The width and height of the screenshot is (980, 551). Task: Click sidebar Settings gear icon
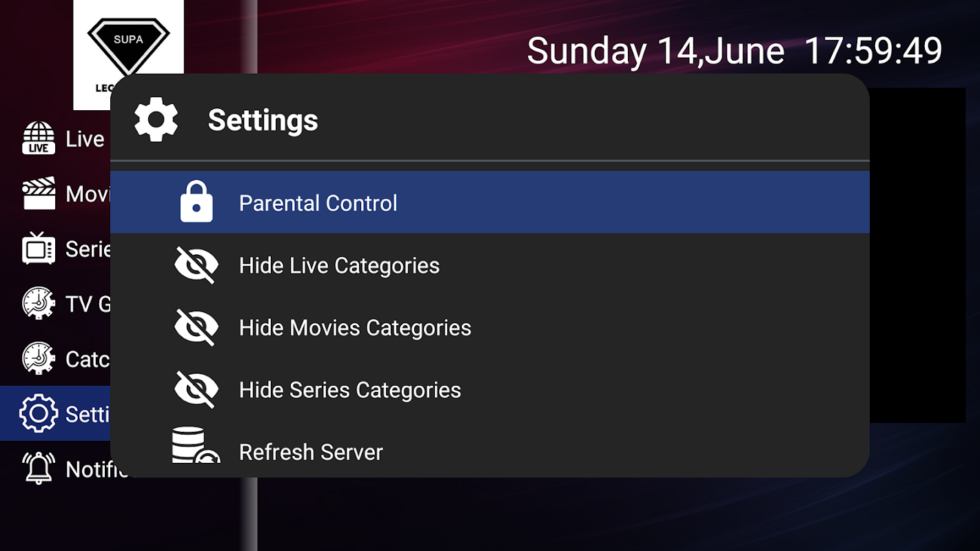[39, 414]
